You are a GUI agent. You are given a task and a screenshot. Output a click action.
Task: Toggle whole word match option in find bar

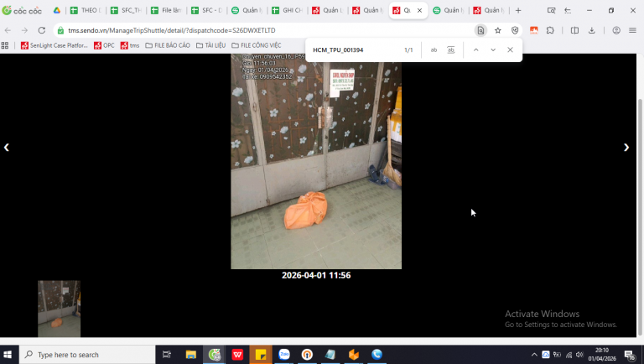(451, 49)
